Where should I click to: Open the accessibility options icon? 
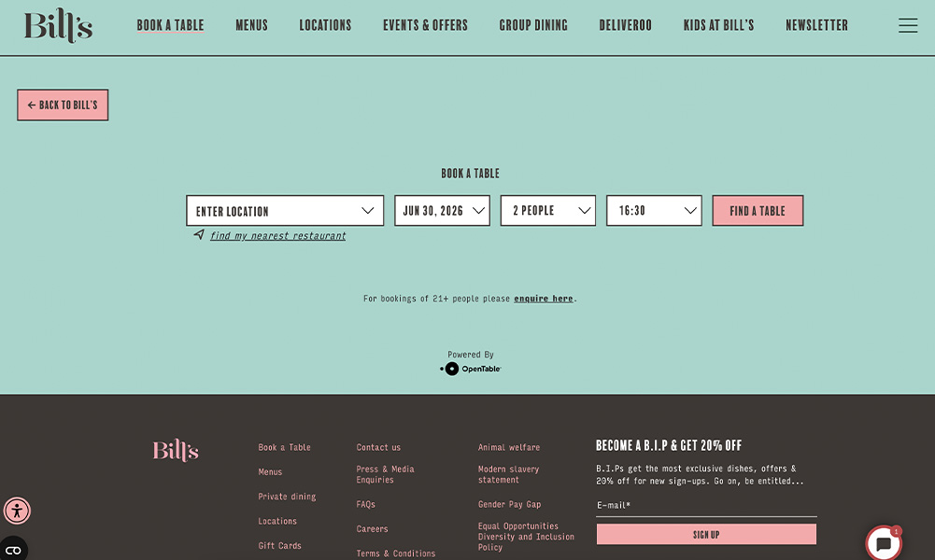(x=17, y=511)
